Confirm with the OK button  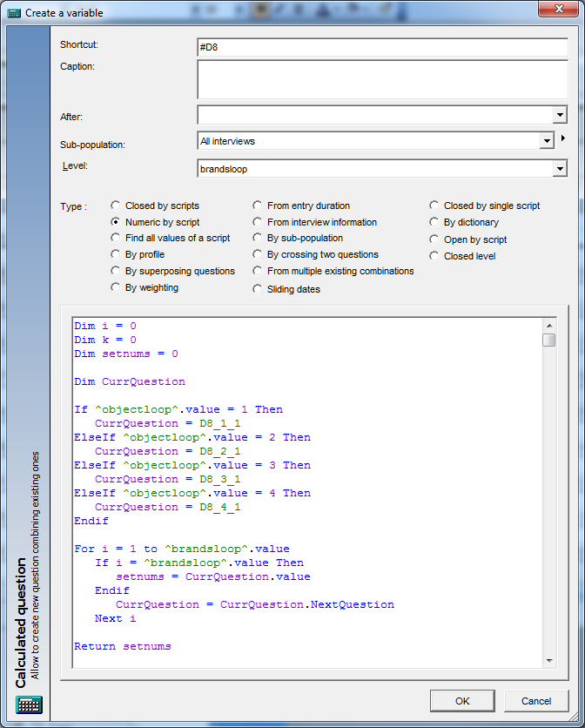click(x=462, y=701)
